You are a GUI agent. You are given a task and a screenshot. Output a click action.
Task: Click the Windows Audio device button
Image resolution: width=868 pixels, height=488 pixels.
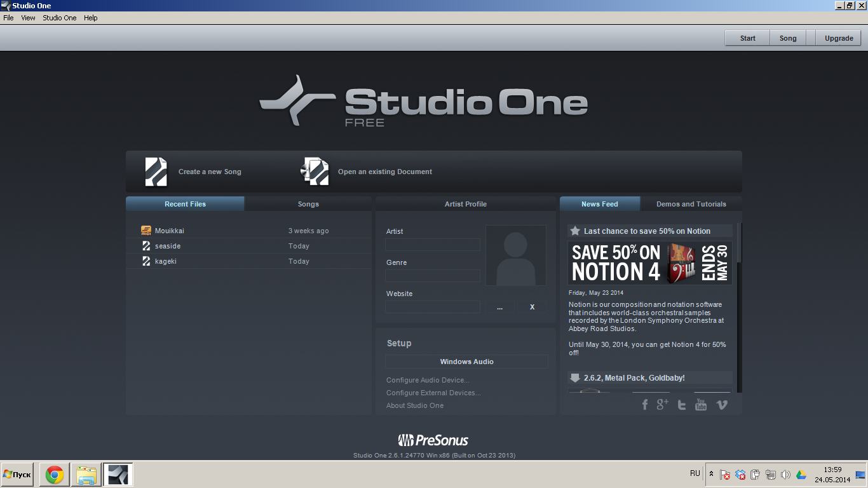(x=466, y=362)
